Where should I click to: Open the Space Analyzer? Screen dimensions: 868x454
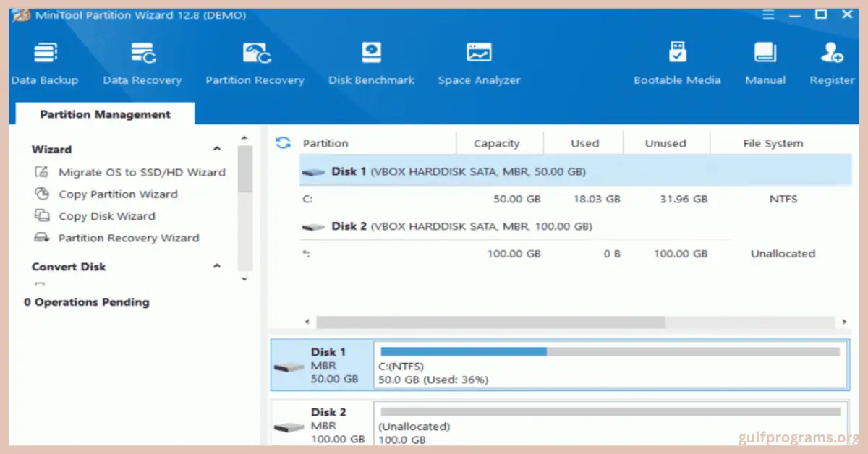(479, 61)
